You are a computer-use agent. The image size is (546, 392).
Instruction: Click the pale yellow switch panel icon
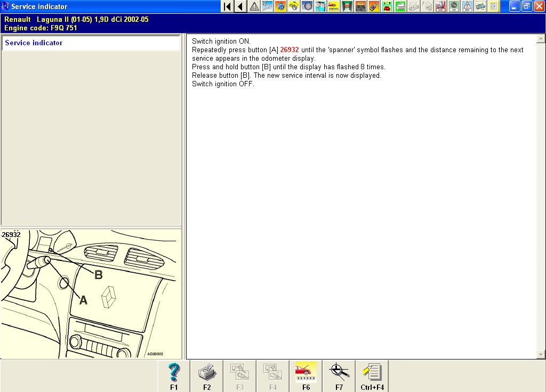[x=493, y=6]
